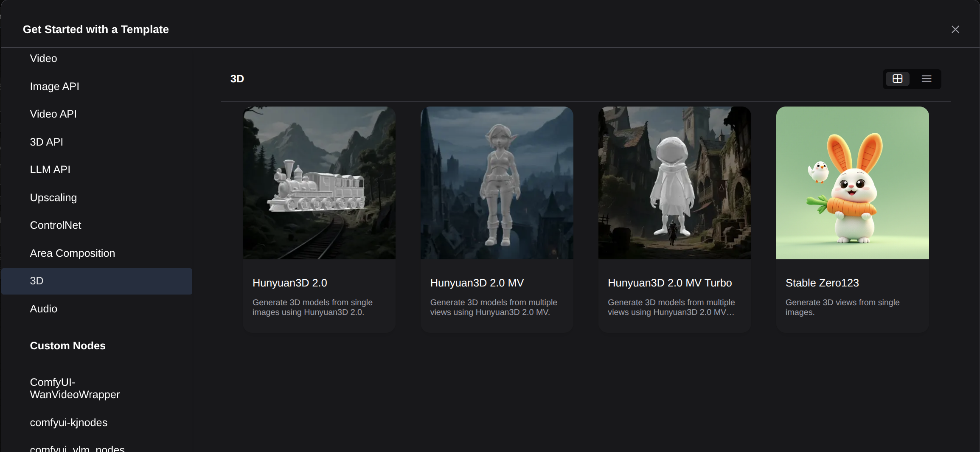Click the Hunyuan3D 2.0 MV description text
Viewport: 980px width, 452px height.
point(494,307)
